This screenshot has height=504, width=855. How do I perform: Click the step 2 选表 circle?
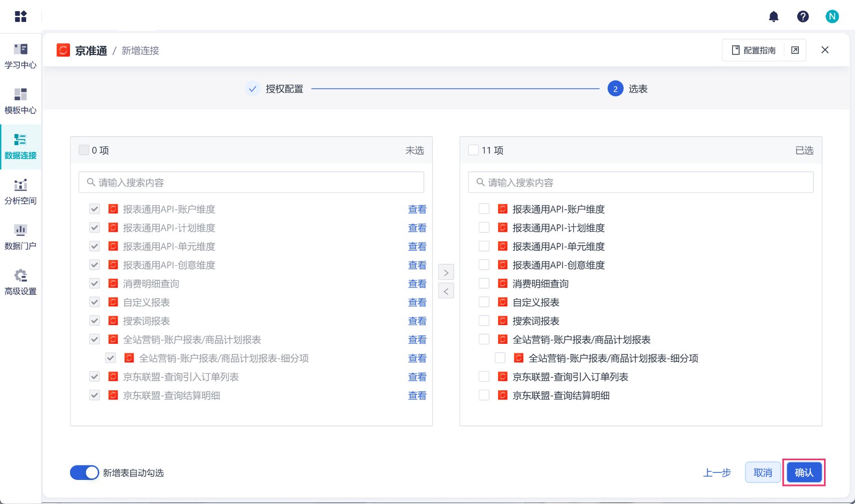tap(615, 89)
